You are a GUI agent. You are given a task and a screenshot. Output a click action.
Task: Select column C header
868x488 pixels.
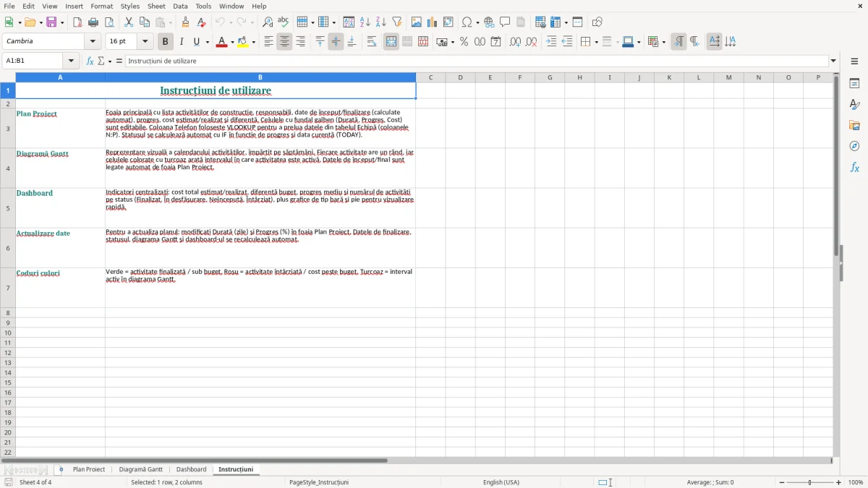430,77
